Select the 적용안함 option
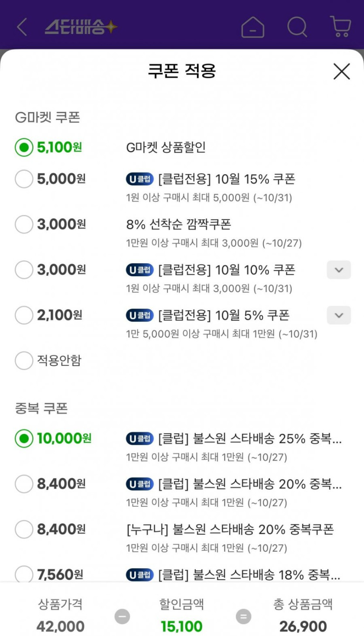364x636 pixels. tap(24, 361)
